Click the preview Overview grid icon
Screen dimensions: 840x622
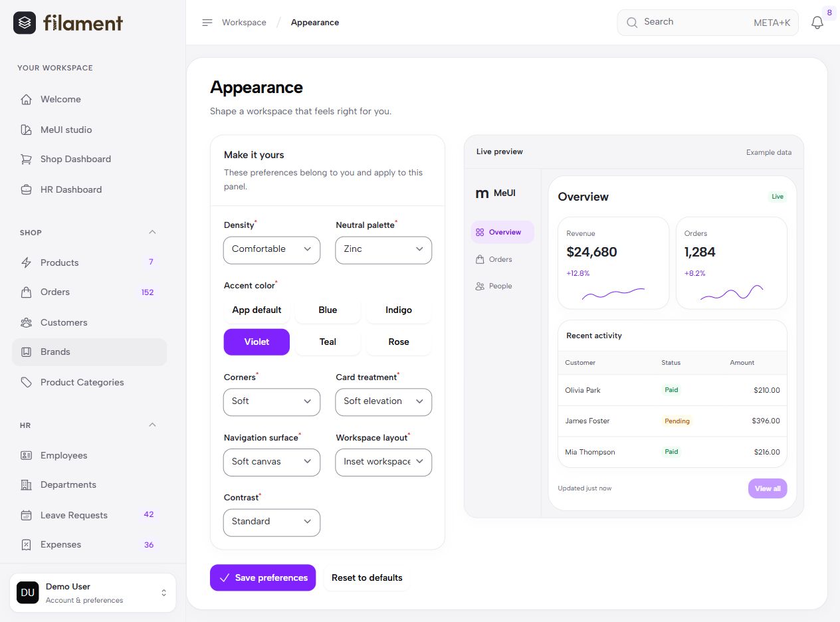[480, 233]
